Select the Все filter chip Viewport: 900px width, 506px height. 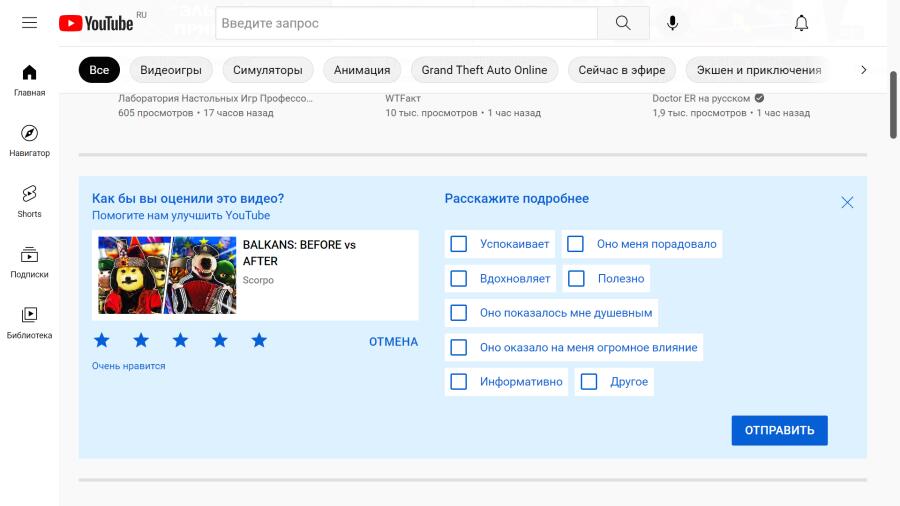pos(99,70)
